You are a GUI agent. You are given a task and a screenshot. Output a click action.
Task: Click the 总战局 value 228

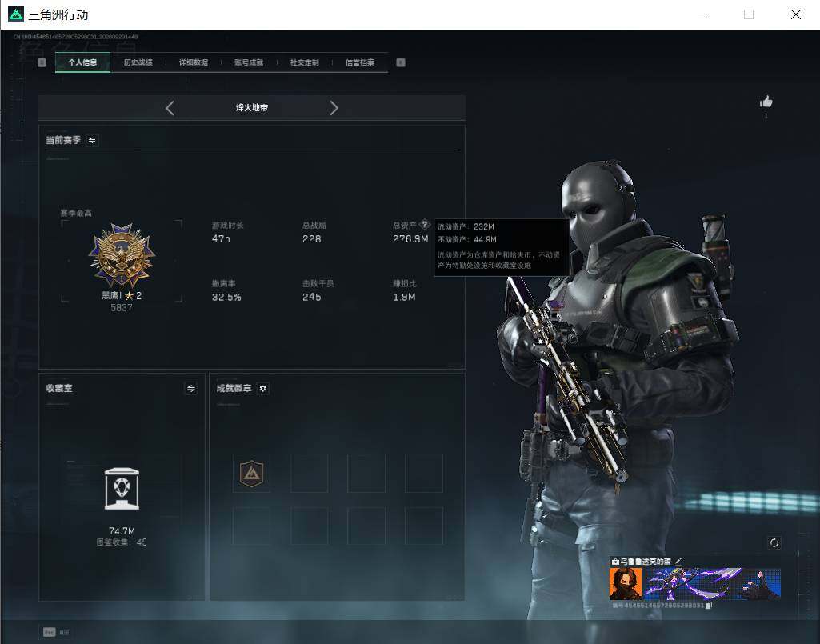pos(312,239)
